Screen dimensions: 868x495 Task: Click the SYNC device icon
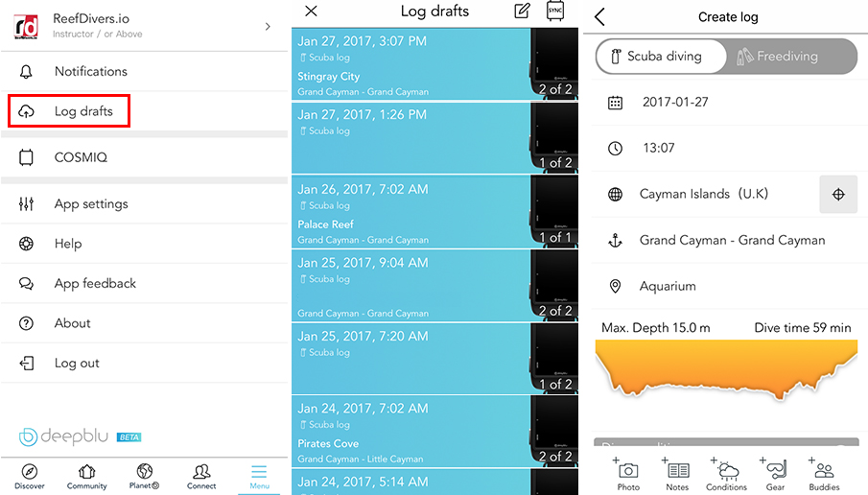[555, 11]
